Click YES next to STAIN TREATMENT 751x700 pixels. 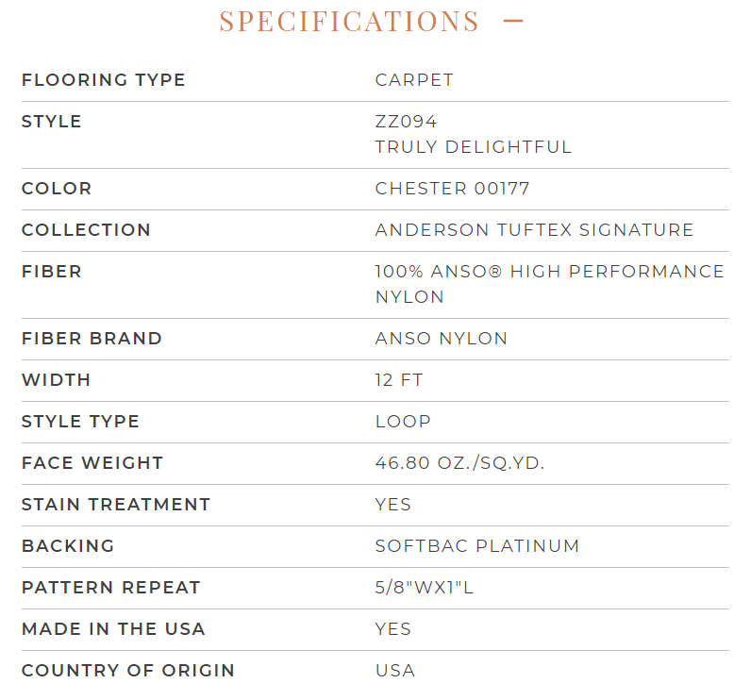pyautogui.click(x=393, y=505)
